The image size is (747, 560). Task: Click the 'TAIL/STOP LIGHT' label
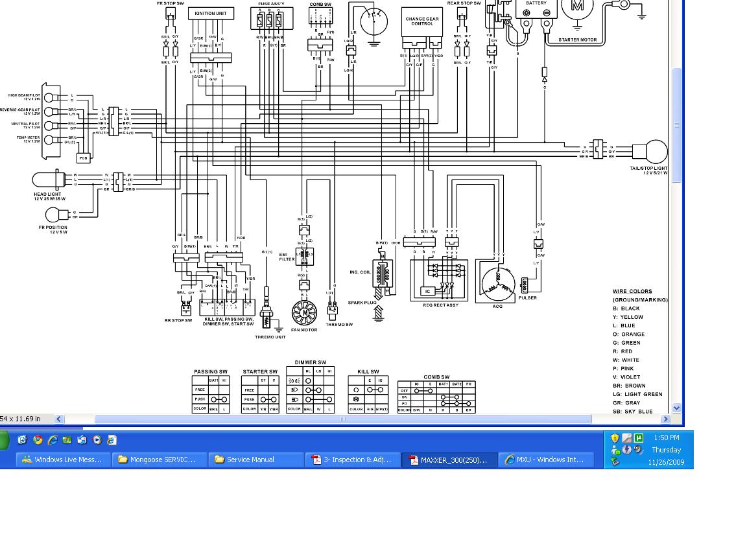point(648,168)
